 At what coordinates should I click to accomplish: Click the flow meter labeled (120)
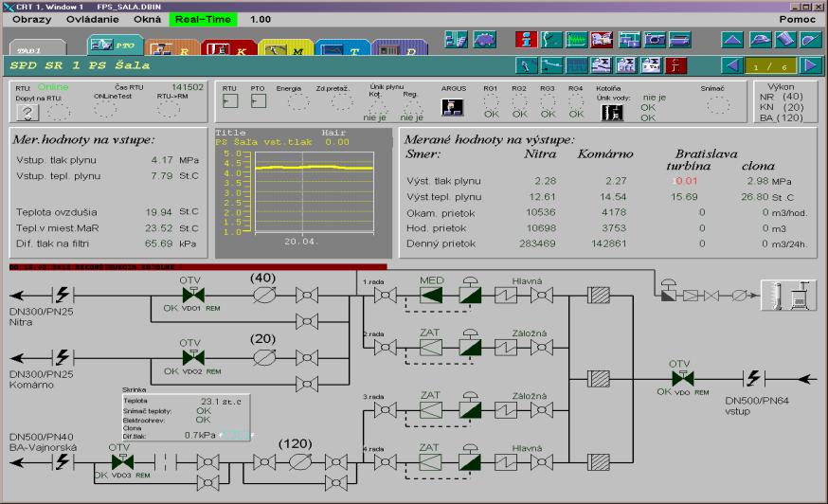300,462
